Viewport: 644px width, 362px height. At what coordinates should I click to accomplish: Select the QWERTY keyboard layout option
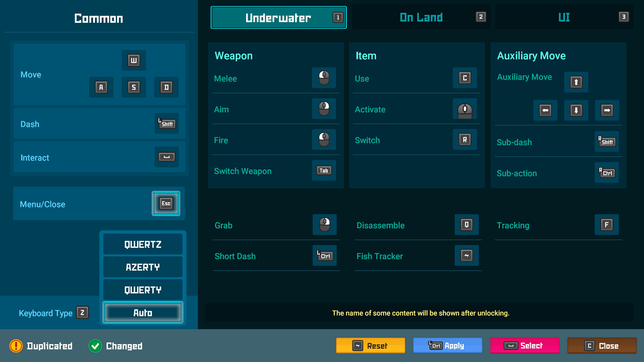[x=142, y=290]
